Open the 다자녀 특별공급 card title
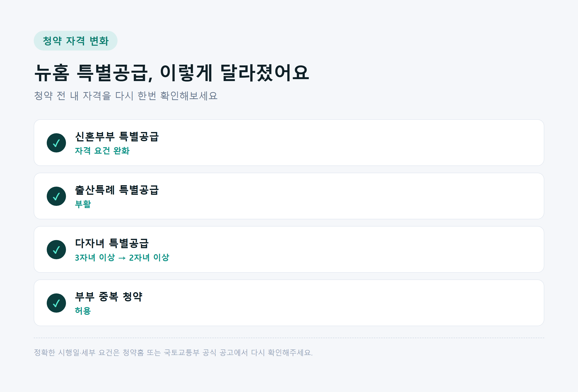This screenshot has width=578, height=392. pos(112,243)
